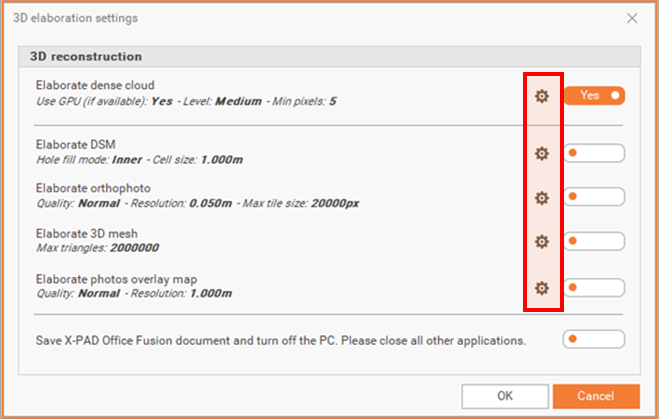Confirm settings with the OK button
Viewport: 659px width, 419px height.
point(505,395)
